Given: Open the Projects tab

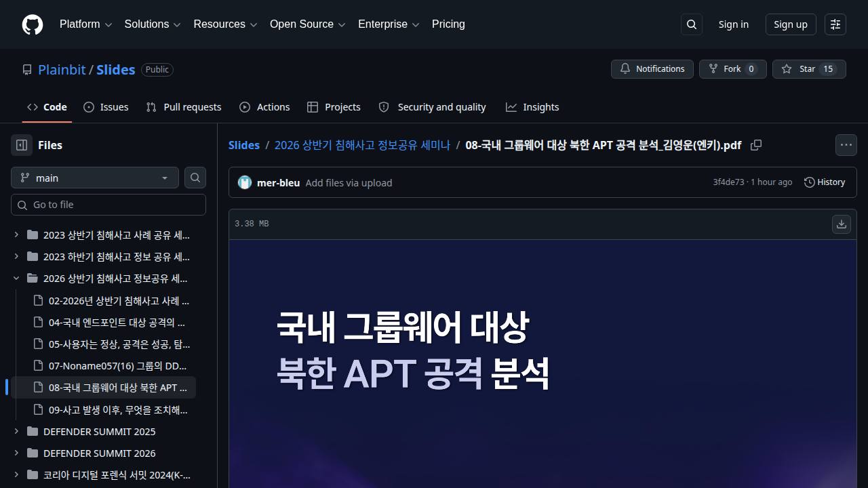Looking at the screenshot, I should [x=334, y=107].
